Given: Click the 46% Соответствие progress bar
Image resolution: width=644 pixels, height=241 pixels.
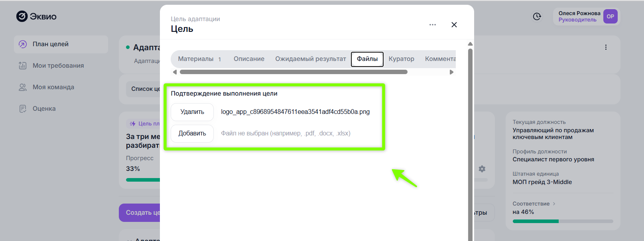Looking at the screenshot, I should click(x=563, y=221).
